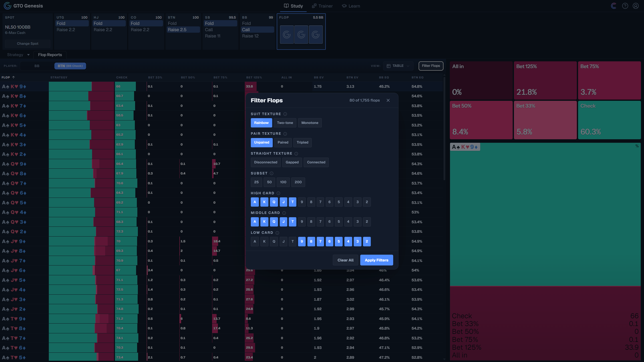Viewport: 644px width, 362px height.
Task: Open the user account profile icon
Action: point(636,6)
